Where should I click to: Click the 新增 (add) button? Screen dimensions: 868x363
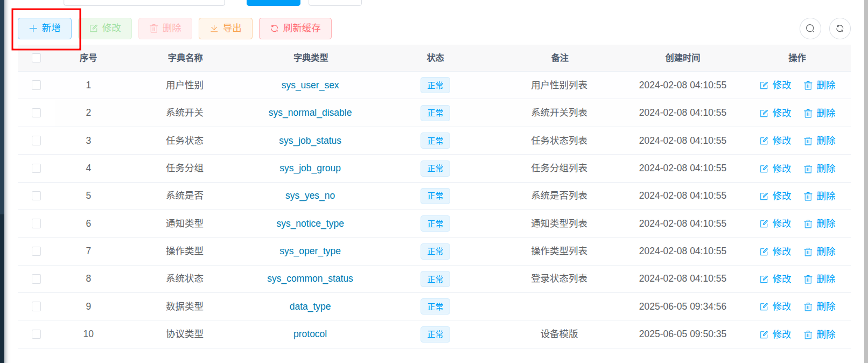pyautogui.click(x=45, y=28)
